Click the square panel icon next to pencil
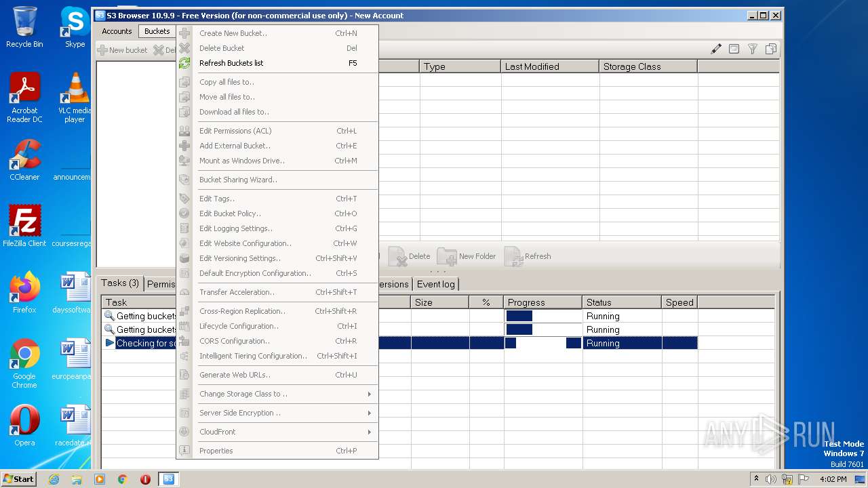 (734, 49)
